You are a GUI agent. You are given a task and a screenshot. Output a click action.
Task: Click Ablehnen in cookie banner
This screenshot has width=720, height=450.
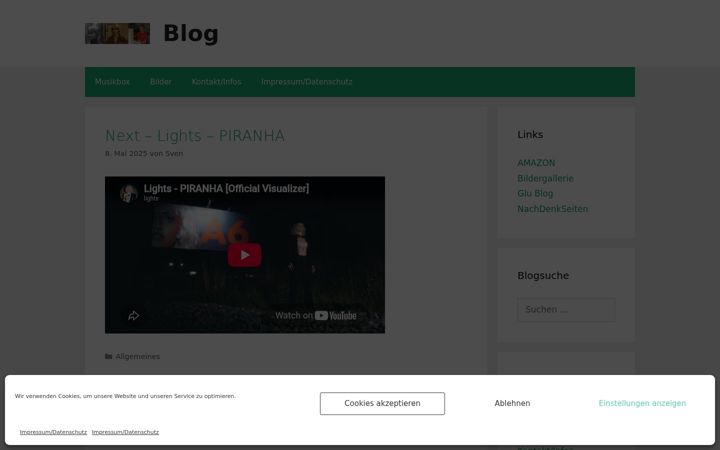pos(512,404)
